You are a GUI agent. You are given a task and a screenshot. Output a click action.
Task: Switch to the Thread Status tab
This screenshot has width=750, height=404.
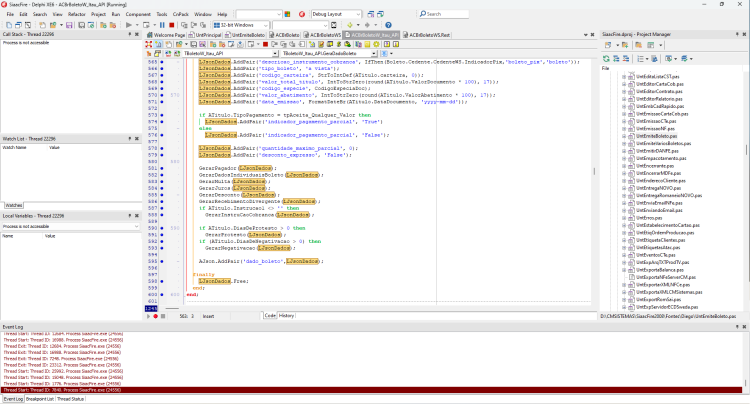(70, 399)
